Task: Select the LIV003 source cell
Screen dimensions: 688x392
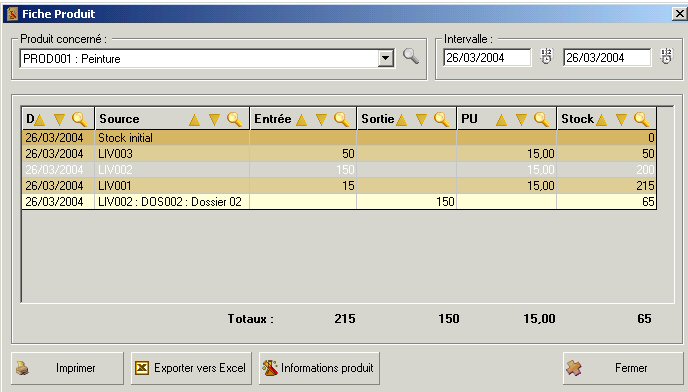Action: (x=172, y=154)
